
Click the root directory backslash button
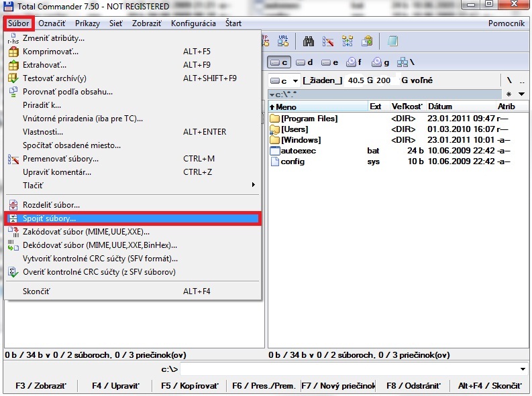509,80
